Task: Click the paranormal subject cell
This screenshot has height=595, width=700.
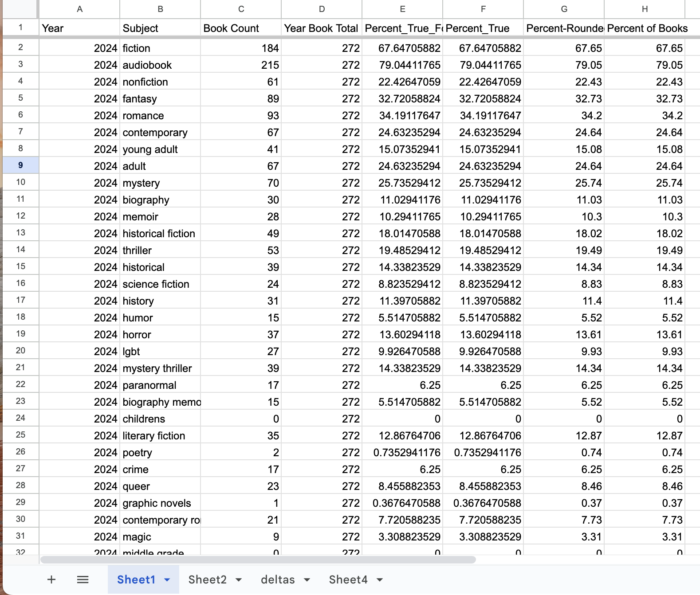Action: tap(160, 385)
